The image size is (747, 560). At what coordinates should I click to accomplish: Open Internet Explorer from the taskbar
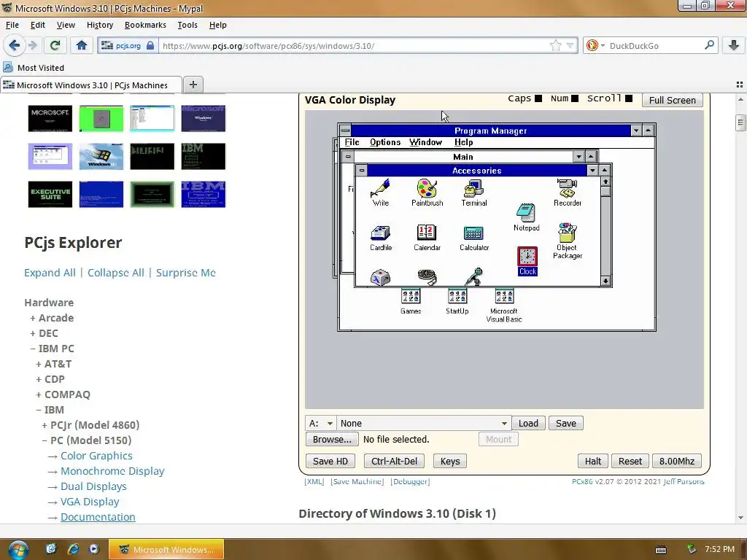point(73,549)
